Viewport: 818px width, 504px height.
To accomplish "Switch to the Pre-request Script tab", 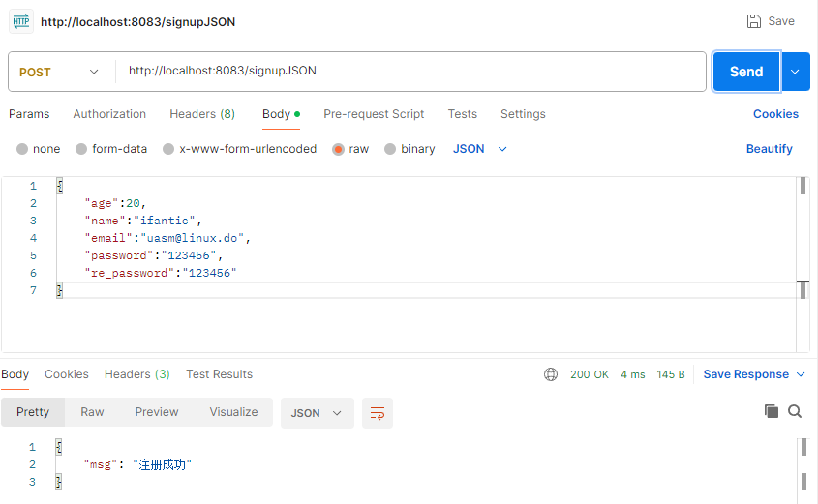I will [x=374, y=114].
